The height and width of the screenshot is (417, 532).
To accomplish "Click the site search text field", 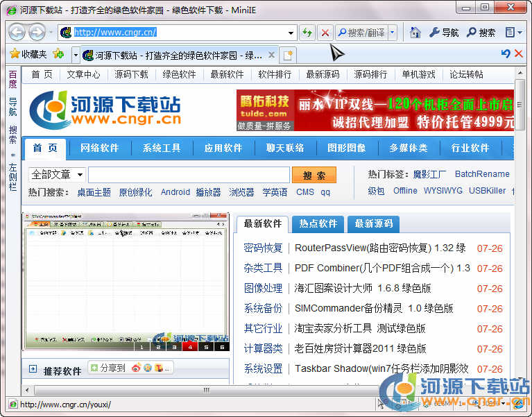I will [189, 175].
